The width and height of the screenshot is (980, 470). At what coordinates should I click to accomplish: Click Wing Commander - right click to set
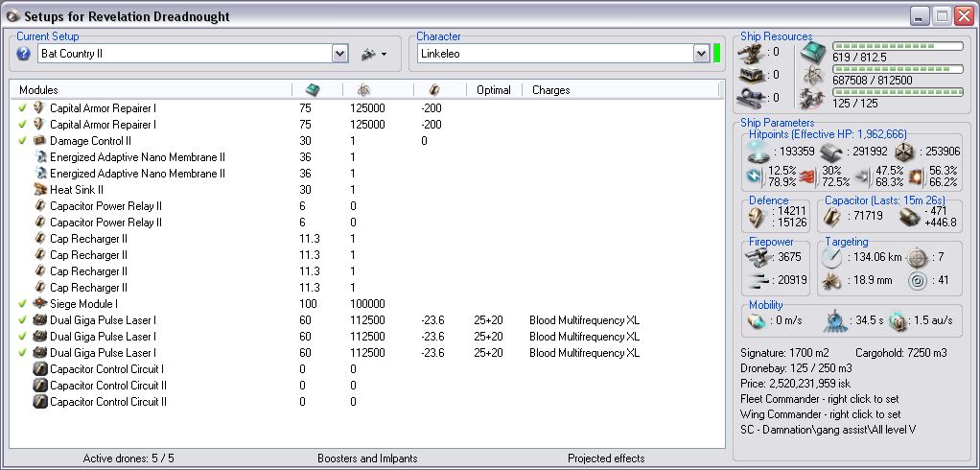pyautogui.click(x=821, y=414)
